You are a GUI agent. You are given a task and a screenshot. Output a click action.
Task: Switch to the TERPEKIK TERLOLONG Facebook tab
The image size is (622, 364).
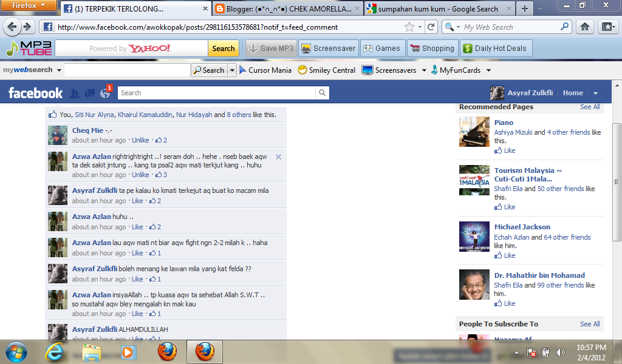(135, 8)
